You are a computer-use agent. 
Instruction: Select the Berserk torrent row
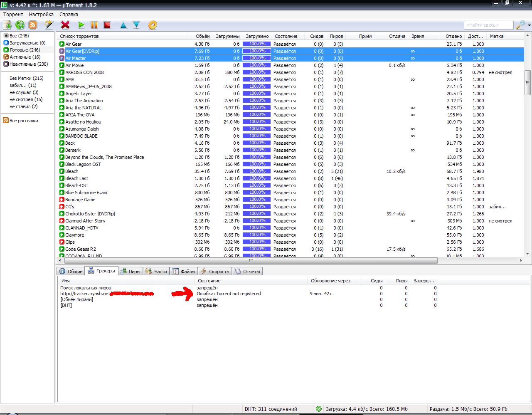point(290,150)
